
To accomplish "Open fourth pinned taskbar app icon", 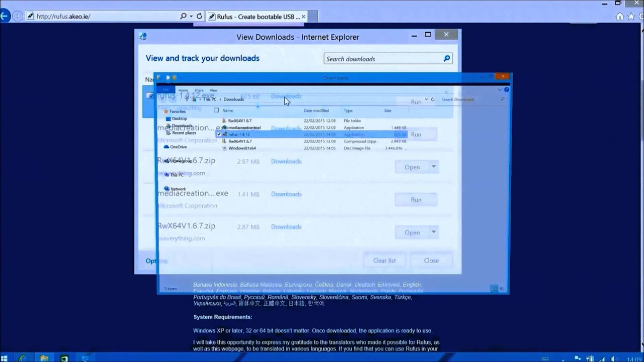I will 85,357.
